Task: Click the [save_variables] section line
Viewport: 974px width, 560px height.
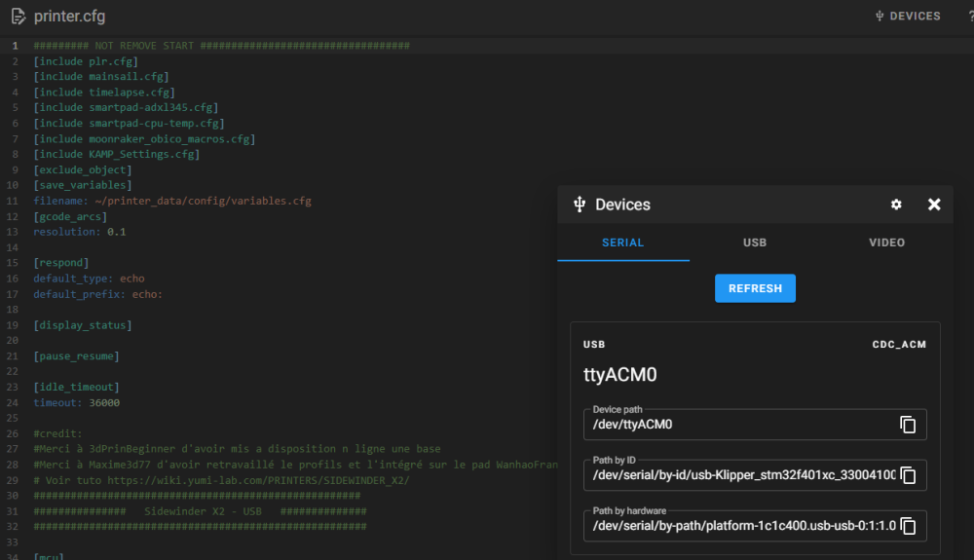Action: [x=83, y=185]
